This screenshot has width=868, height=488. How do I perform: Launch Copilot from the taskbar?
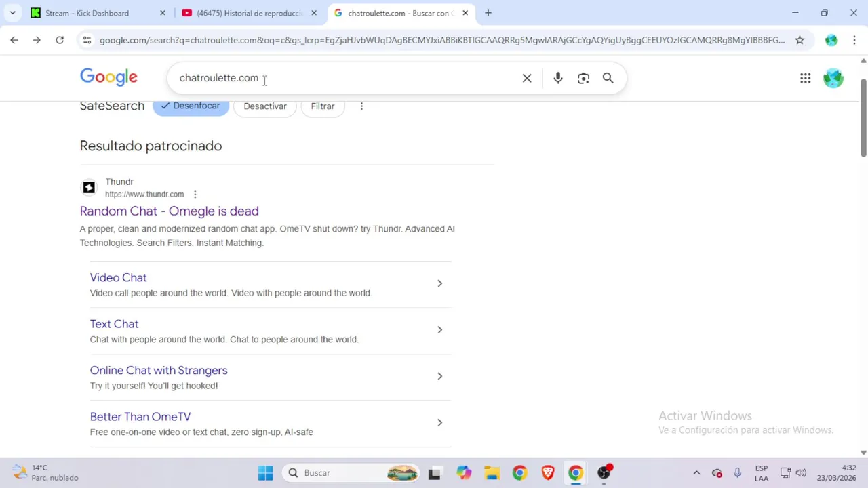tap(463, 473)
